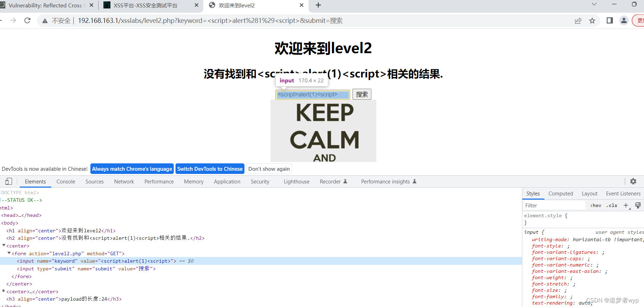Expand the collapsed center…/center node
The height and width of the screenshot is (307, 644).
(x=4, y=291)
